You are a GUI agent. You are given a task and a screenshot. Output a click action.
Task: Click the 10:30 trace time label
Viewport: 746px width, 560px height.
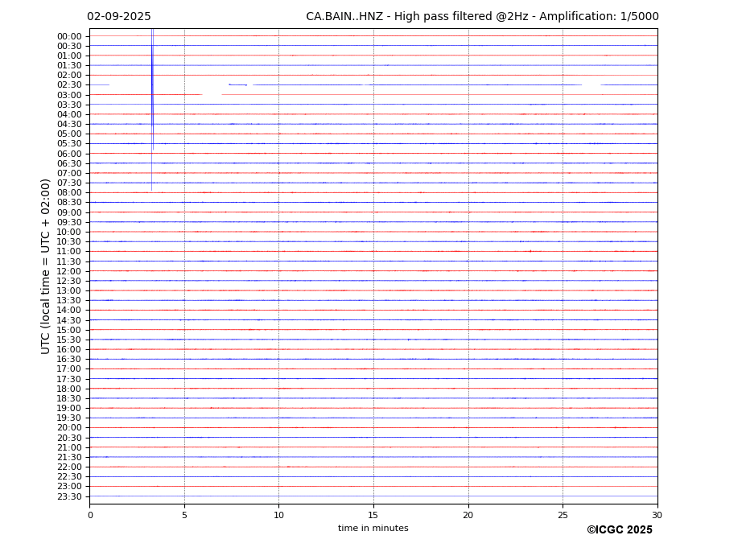(69, 241)
